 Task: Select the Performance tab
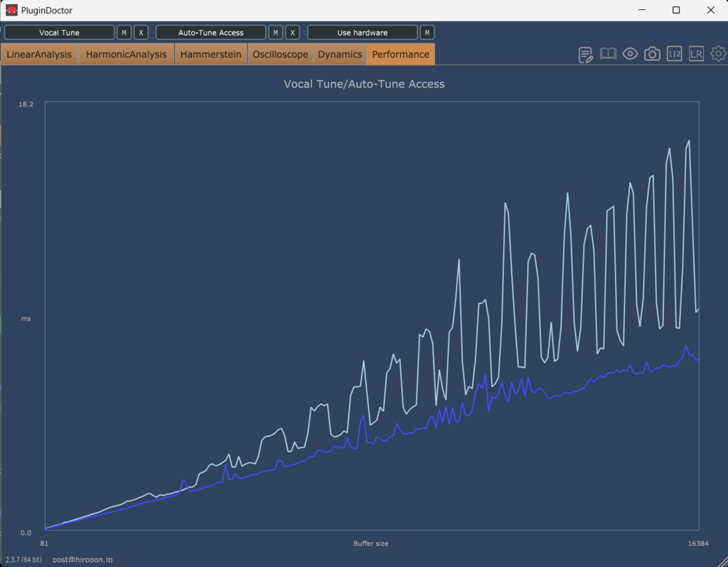[x=401, y=54]
